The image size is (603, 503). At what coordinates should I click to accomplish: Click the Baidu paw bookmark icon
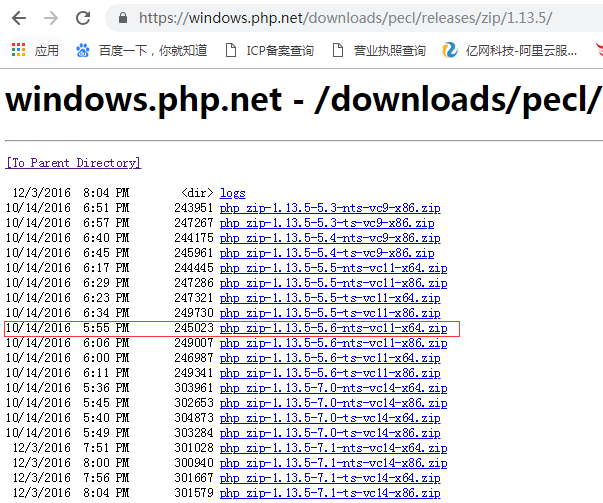pyautogui.click(x=83, y=50)
